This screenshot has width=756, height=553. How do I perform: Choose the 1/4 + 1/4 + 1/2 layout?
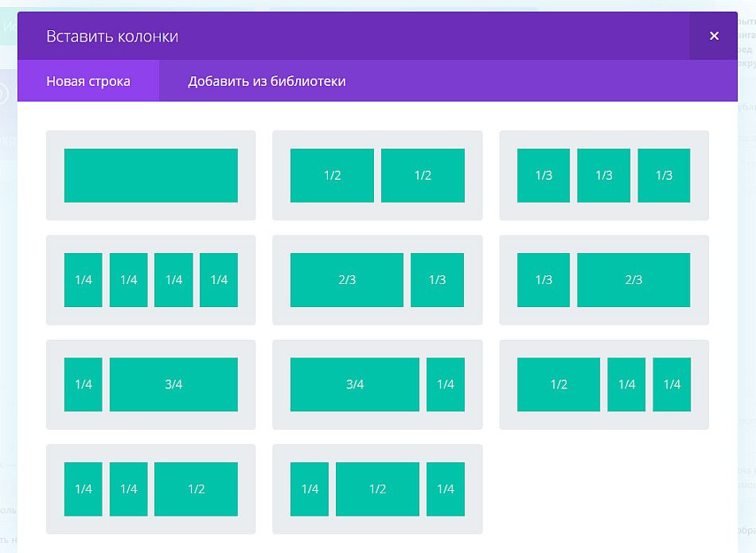[x=151, y=489]
